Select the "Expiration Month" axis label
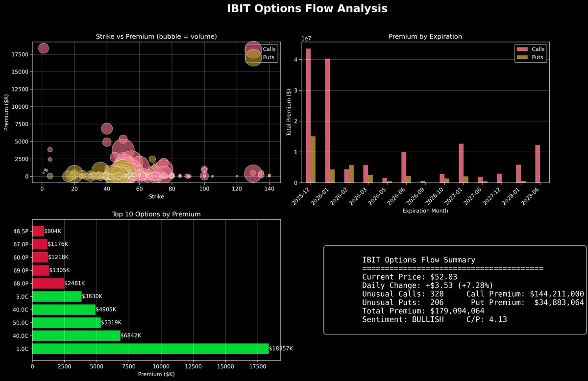The image size is (588, 381). [425, 211]
